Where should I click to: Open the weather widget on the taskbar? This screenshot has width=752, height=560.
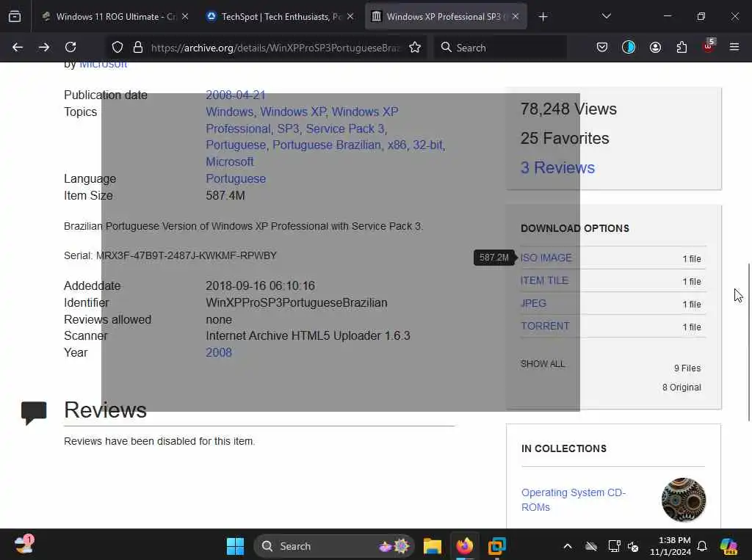24,545
